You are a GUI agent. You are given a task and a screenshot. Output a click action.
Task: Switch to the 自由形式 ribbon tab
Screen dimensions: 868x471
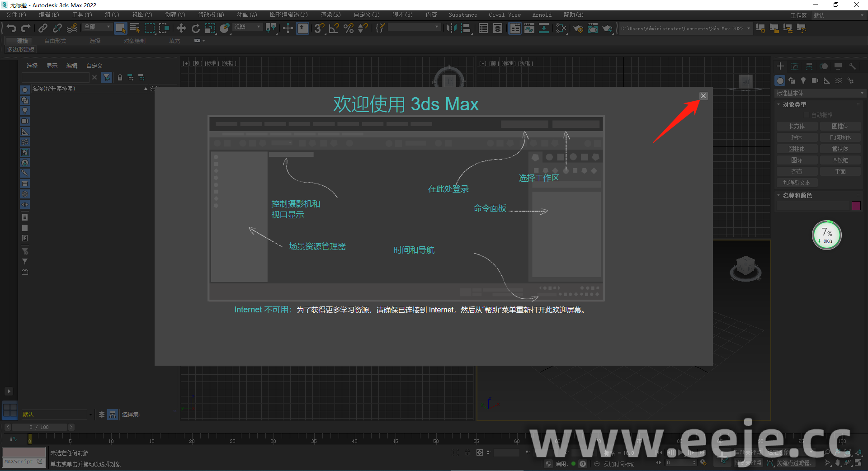[55, 41]
